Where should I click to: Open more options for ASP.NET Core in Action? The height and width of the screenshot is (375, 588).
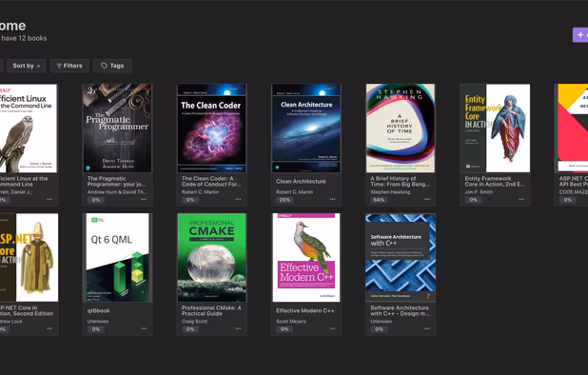tap(49, 329)
